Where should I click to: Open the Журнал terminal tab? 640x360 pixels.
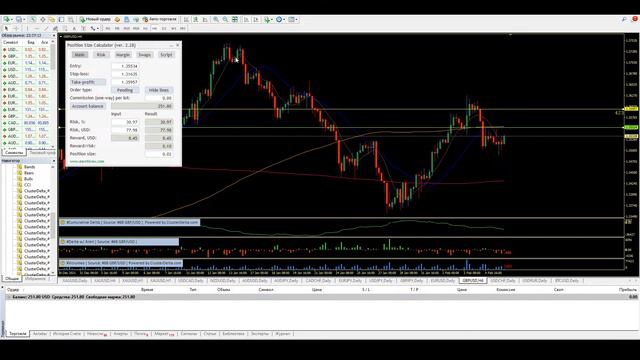[x=282, y=333]
